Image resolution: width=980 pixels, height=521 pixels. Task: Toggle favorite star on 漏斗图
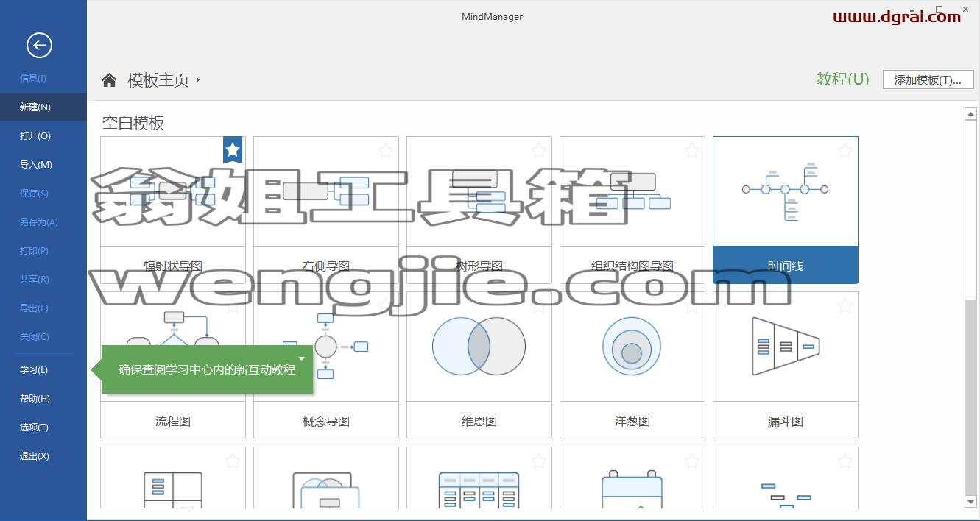coord(845,306)
